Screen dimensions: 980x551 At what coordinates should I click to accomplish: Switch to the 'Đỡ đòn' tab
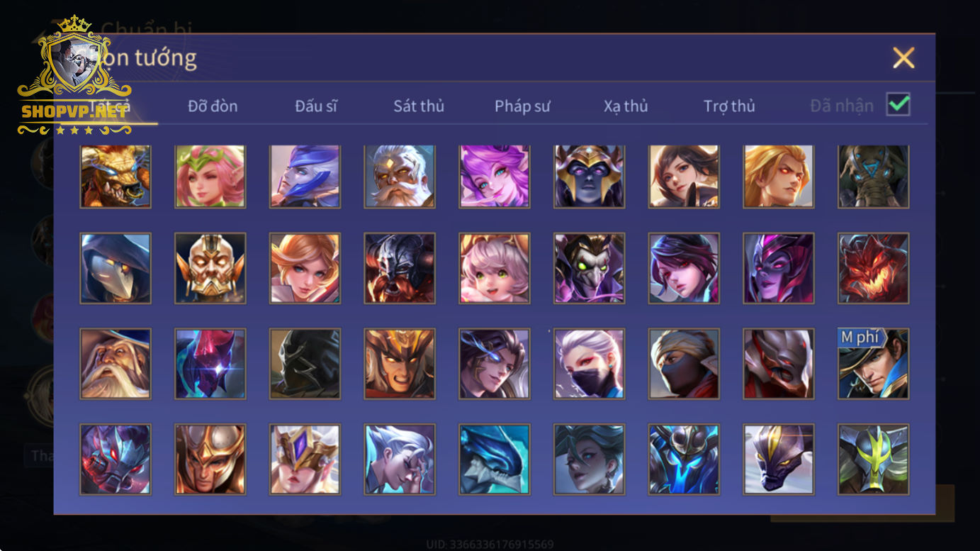coord(213,106)
